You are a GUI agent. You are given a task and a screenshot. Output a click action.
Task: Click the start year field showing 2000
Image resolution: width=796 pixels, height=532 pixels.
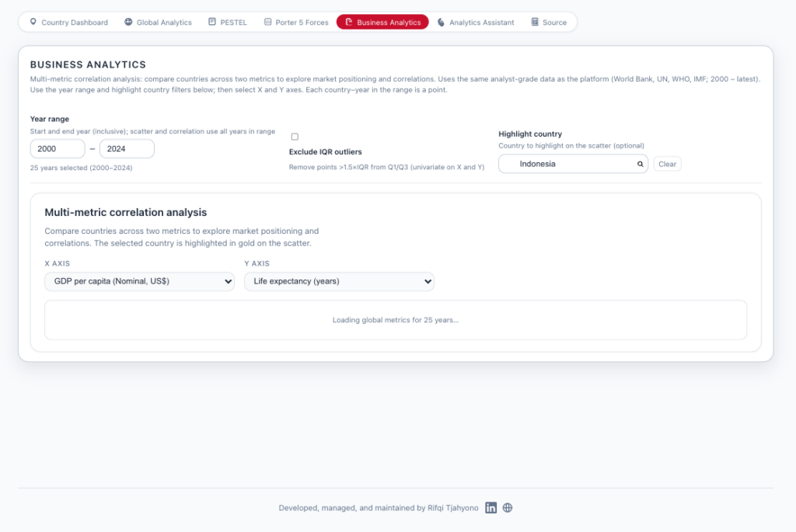(58, 149)
